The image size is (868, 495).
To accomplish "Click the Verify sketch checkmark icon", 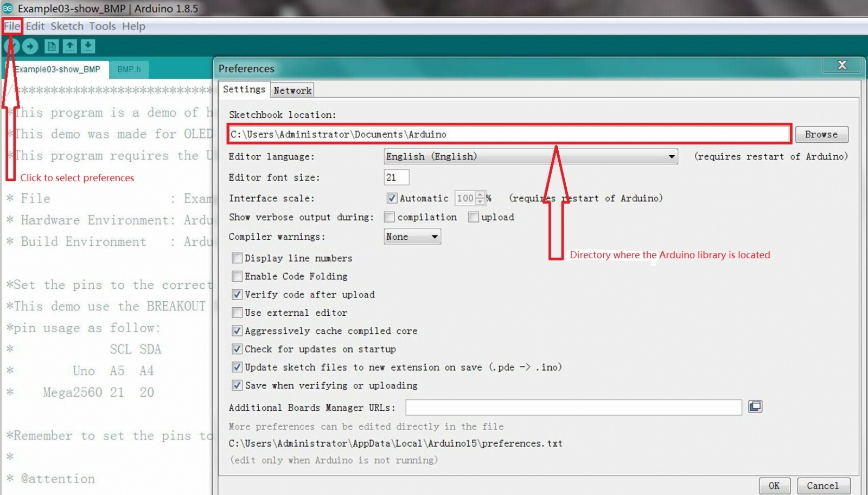I will point(12,47).
